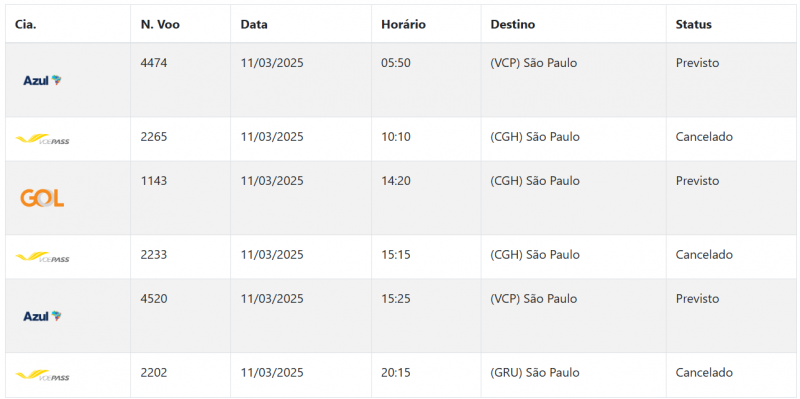This screenshot has width=800, height=399.
Task: Click the Cancelado status of flight 2202
Action: [704, 372]
